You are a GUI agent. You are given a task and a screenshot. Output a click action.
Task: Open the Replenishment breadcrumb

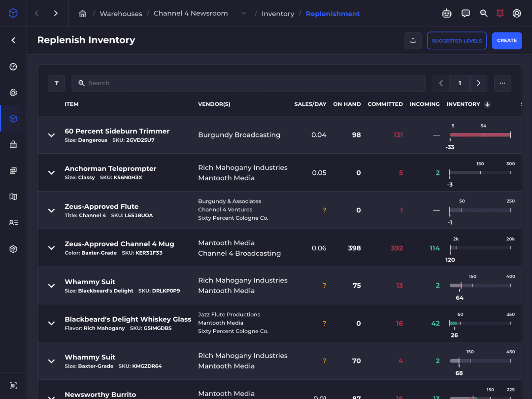coord(332,14)
